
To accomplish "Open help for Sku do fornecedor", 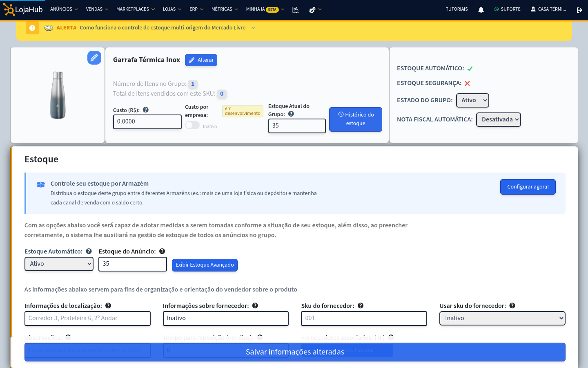I will (361, 305).
